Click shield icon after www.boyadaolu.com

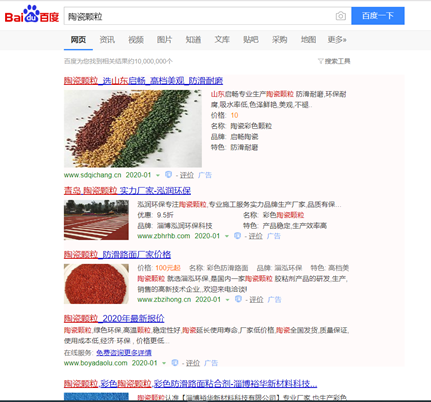click(x=175, y=363)
